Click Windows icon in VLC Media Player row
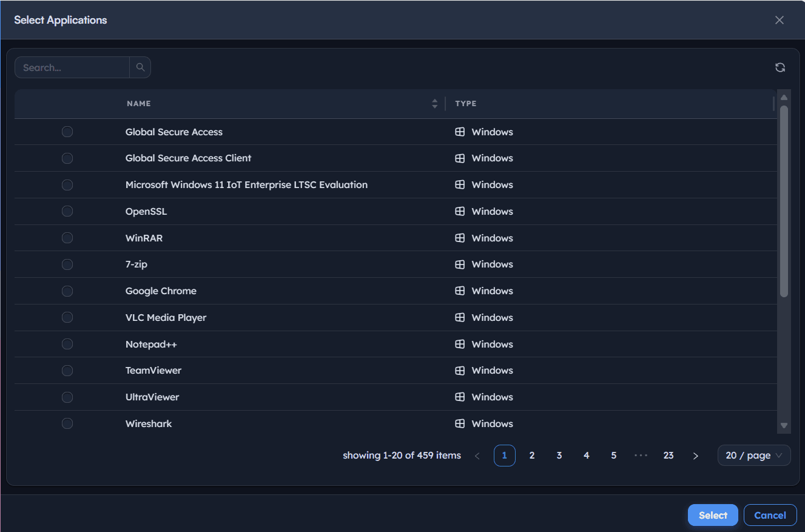Image resolution: width=805 pixels, height=532 pixels. [x=460, y=317]
